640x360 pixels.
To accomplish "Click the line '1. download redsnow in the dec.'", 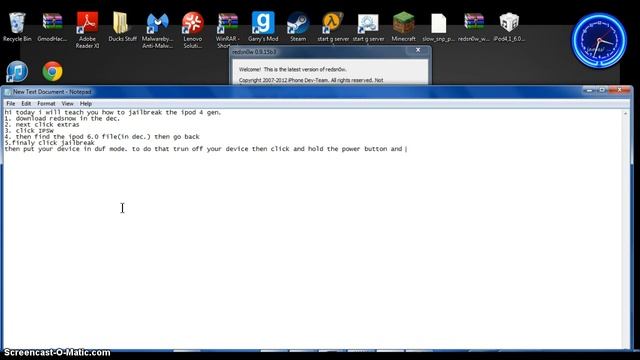I will (x=62, y=118).
